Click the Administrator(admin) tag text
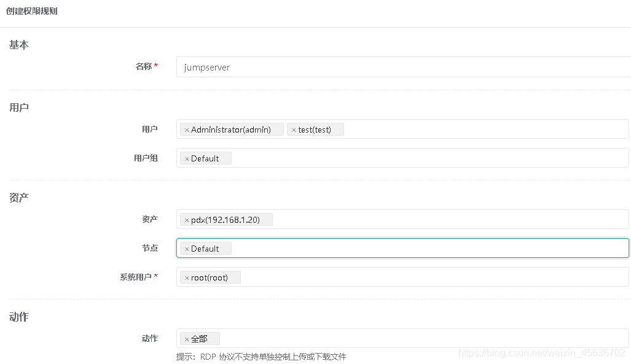The image size is (631, 364). [230, 130]
